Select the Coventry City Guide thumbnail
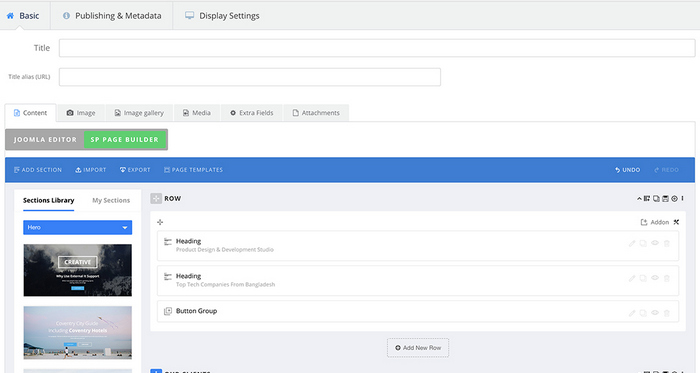 click(x=78, y=332)
